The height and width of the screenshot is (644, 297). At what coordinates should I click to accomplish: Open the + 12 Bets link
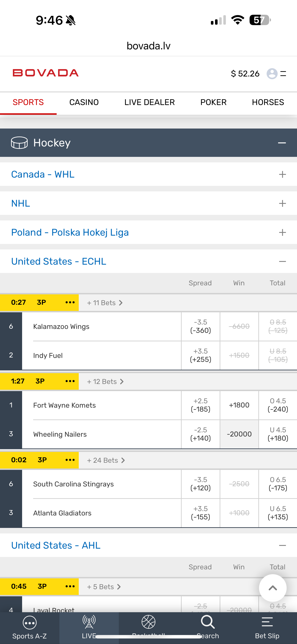coord(105,381)
